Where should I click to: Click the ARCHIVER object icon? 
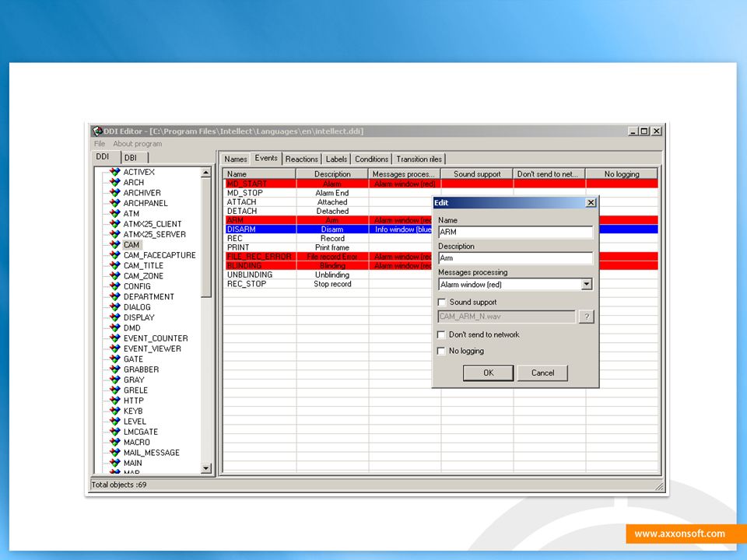114,193
